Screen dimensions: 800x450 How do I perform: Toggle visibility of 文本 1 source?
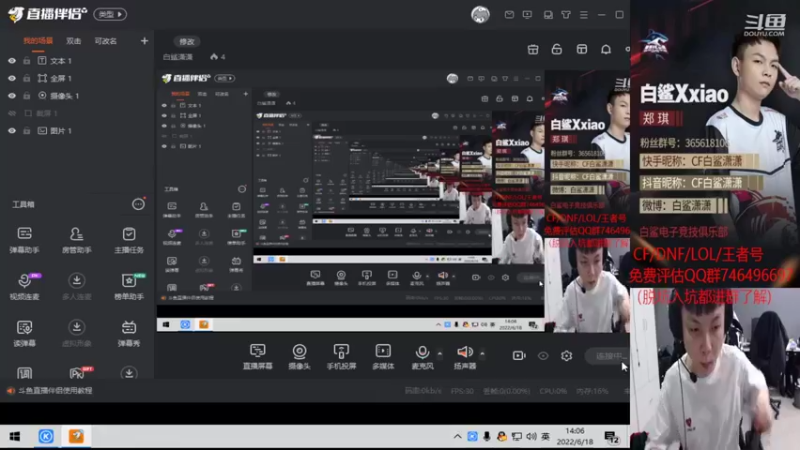pyautogui.click(x=12, y=61)
